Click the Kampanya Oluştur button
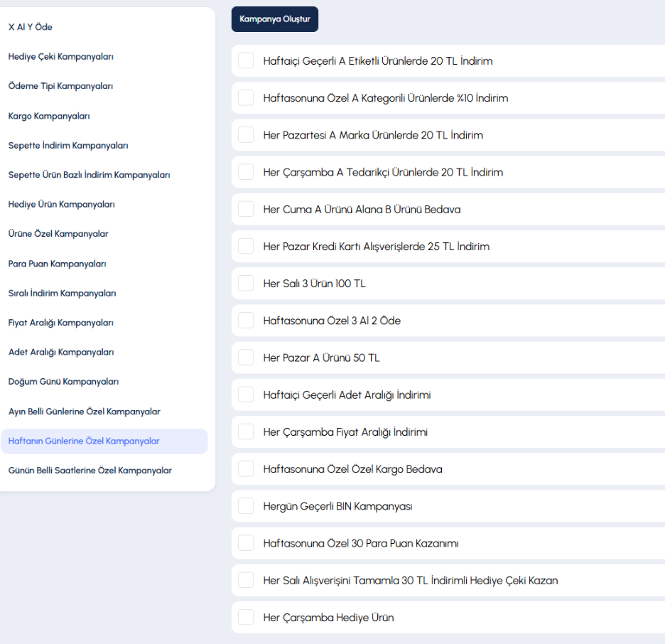This screenshot has height=644, width=665. [275, 19]
